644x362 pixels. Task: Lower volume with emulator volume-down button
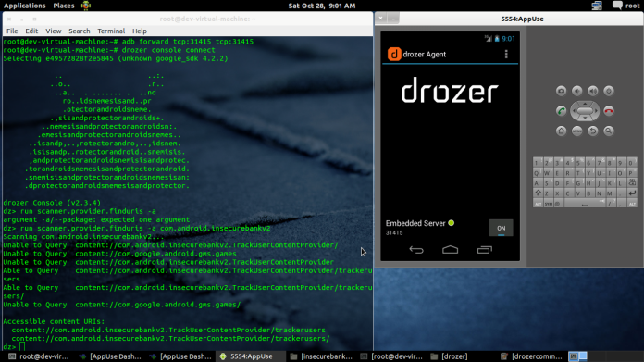click(x=577, y=91)
